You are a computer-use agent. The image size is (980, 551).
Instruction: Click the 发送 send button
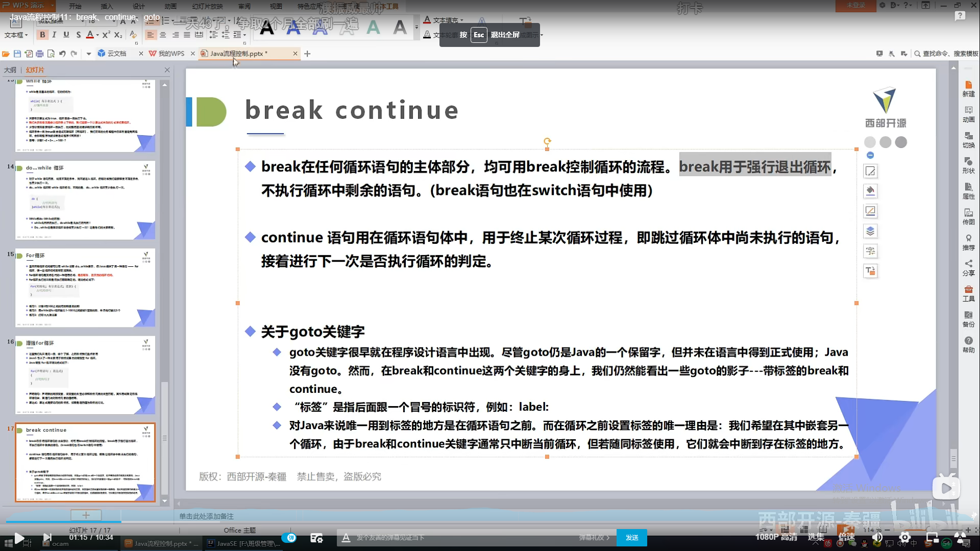point(632,537)
